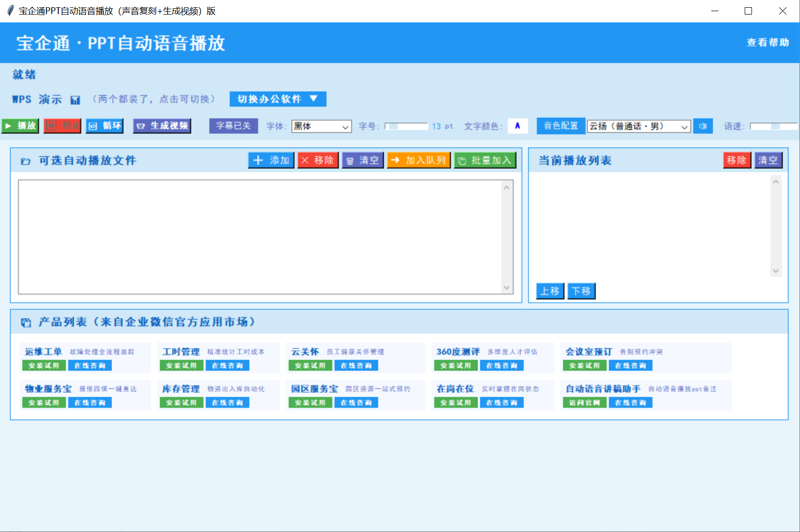
Task: Click 访问官网 for 自动语音讲稿助手
Action: 585,403
